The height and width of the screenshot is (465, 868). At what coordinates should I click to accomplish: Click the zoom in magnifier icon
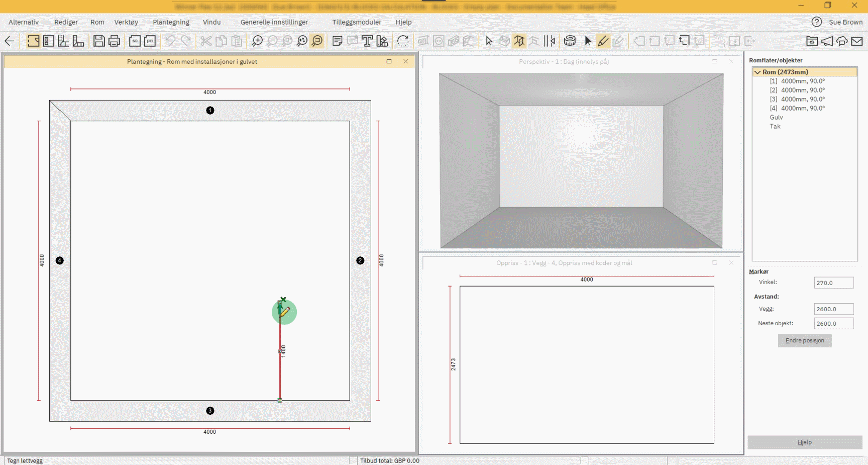257,41
